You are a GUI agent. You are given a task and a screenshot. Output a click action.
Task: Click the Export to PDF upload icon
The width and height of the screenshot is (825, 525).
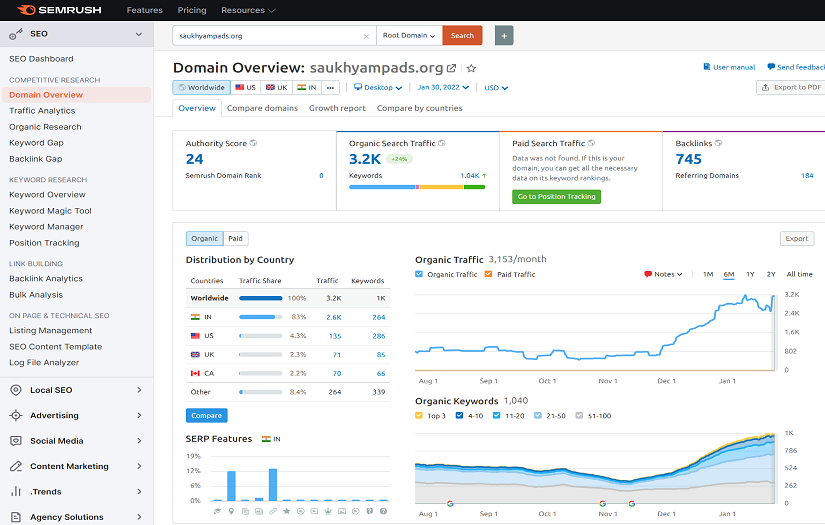coord(766,87)
